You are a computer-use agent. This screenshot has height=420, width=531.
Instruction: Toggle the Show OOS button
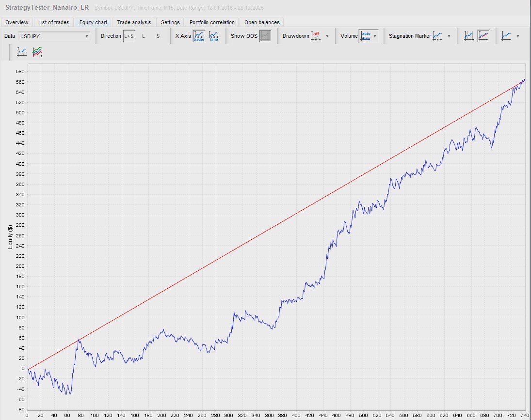(265, 36)
